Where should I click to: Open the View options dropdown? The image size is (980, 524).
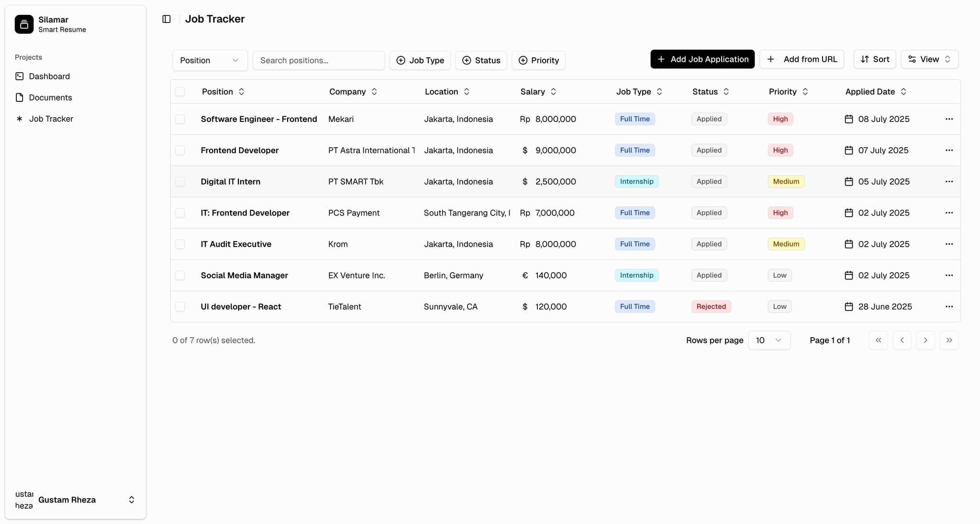929,59
